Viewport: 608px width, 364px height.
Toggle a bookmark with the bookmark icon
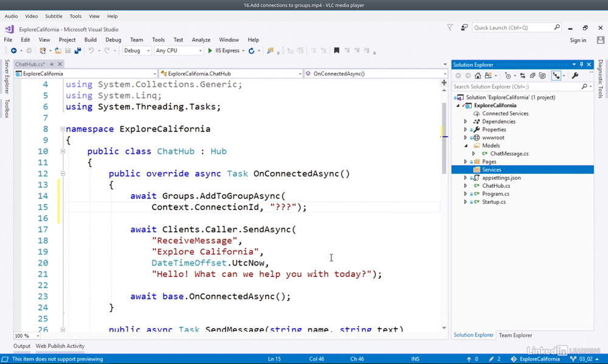click(x=337, y=50)
